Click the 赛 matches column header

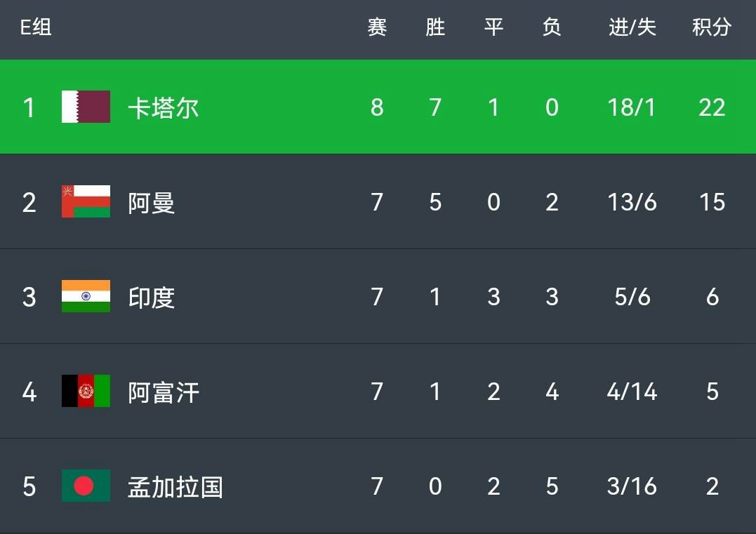pos(377,27)
